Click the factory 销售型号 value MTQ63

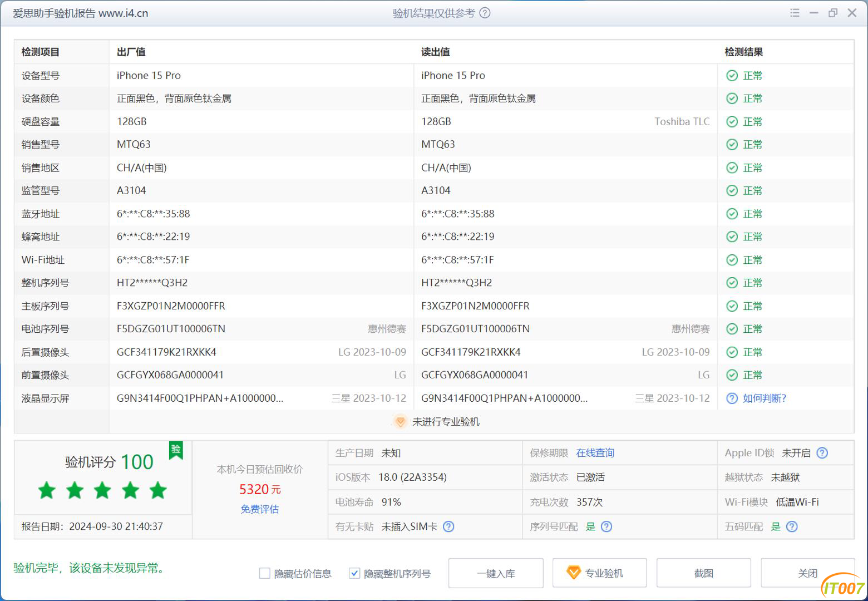click(x=134, y=145)
